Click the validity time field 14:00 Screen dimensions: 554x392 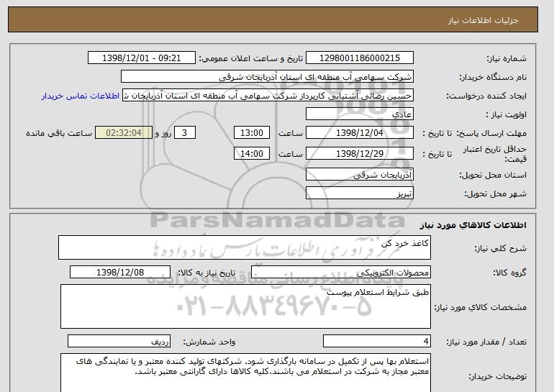click(252, 154)
